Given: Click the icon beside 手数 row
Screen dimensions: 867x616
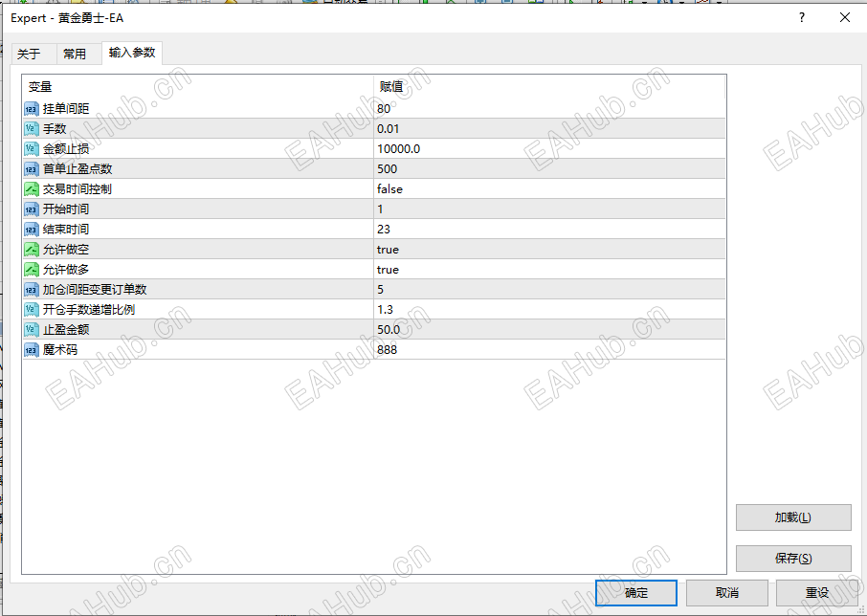Looking at the screenshot, I should (31, 129).
